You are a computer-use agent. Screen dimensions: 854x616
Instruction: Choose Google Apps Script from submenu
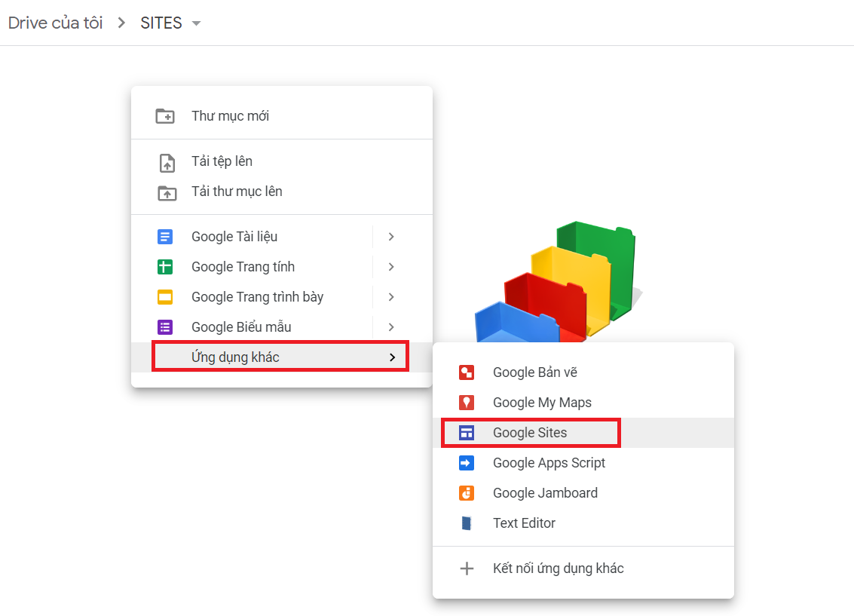(583, 463)
